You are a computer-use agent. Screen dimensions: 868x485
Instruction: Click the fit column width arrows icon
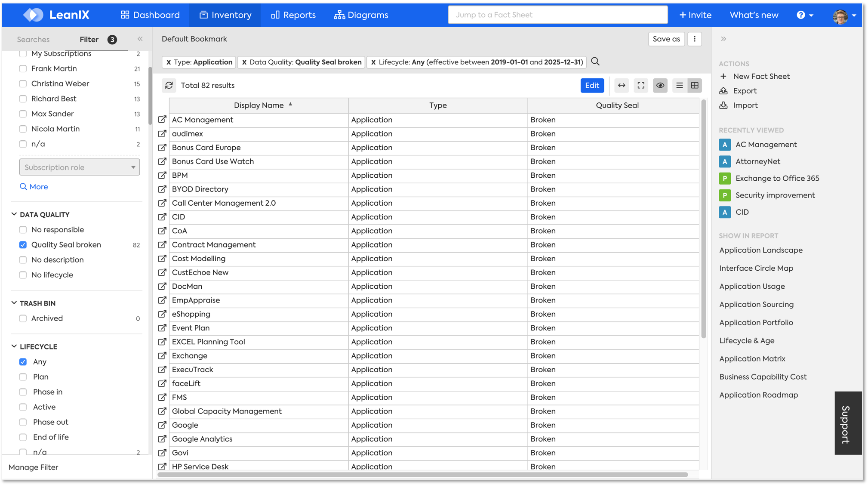tap(622, 85)
